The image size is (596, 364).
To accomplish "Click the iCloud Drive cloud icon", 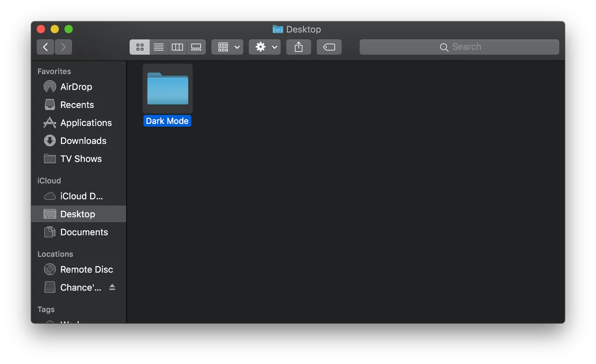I will point(50,196).
